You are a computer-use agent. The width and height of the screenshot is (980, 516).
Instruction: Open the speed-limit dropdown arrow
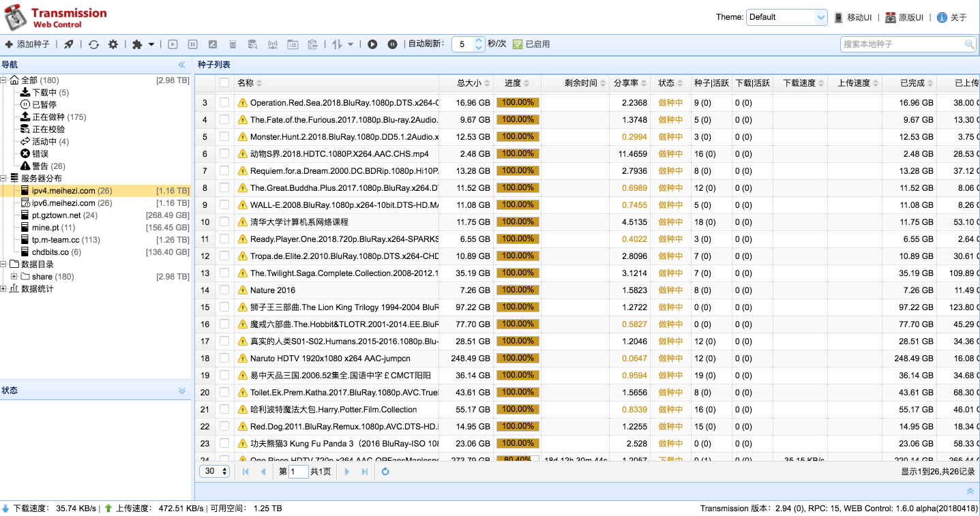[351, 44]
